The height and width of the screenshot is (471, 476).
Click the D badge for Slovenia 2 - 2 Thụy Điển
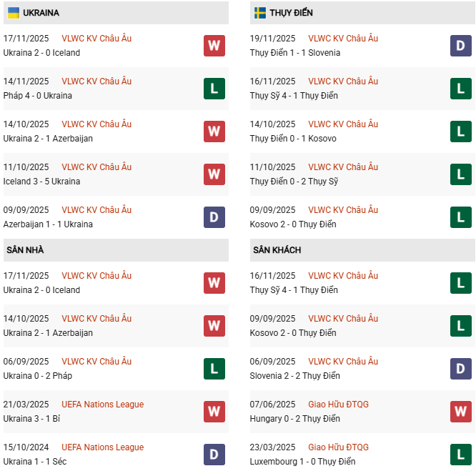click(x=461, y=369)
